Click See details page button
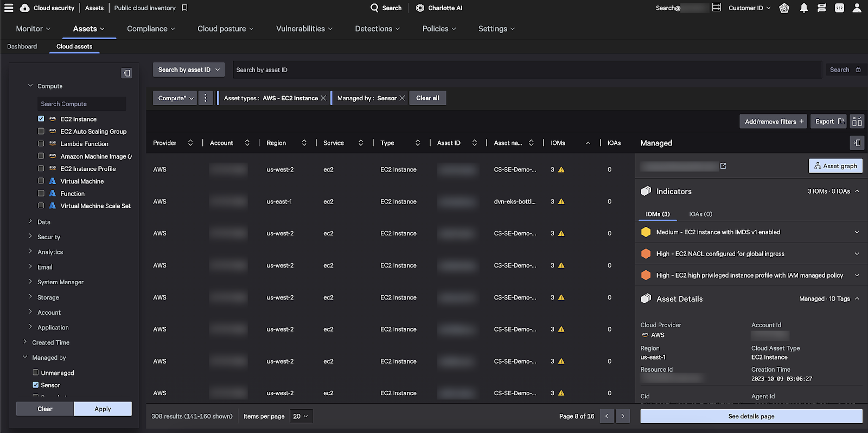 pyautogui.click(x=751, y=416)
